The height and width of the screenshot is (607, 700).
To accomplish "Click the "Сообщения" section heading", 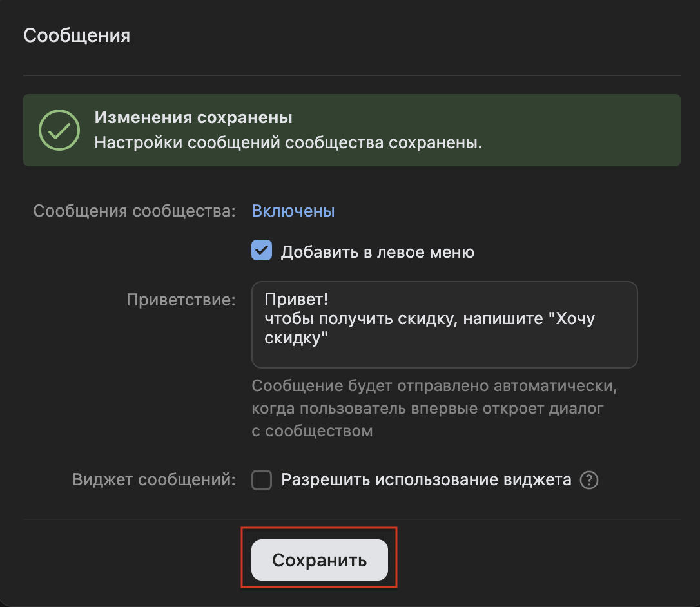I will pos(77,35).
